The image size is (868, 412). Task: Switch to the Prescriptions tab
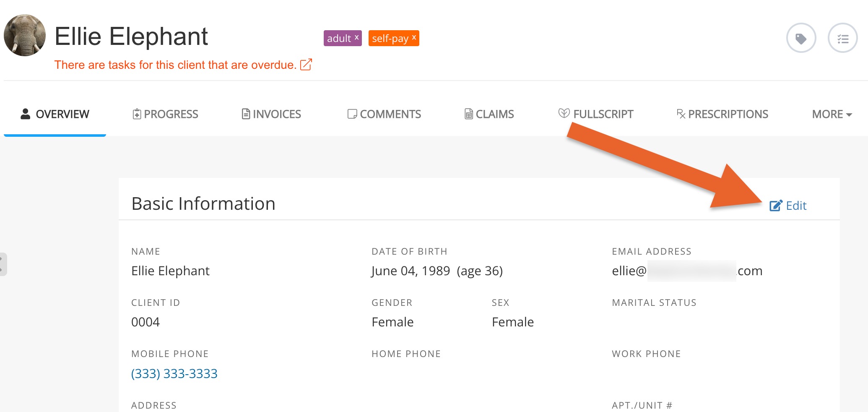pos(722,114)
